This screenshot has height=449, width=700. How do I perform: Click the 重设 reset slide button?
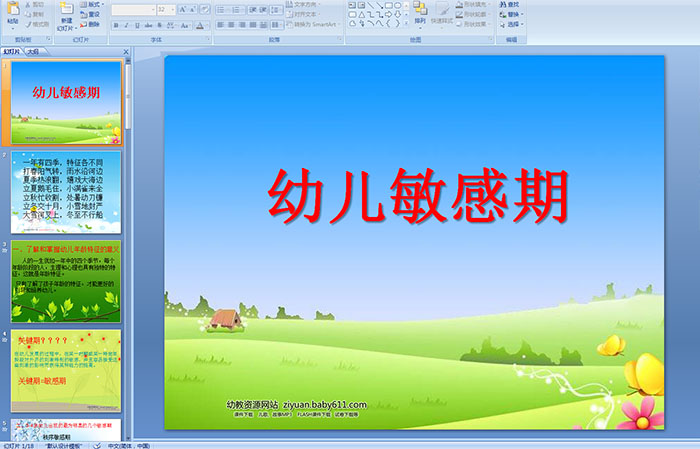(x=90, y=15)
